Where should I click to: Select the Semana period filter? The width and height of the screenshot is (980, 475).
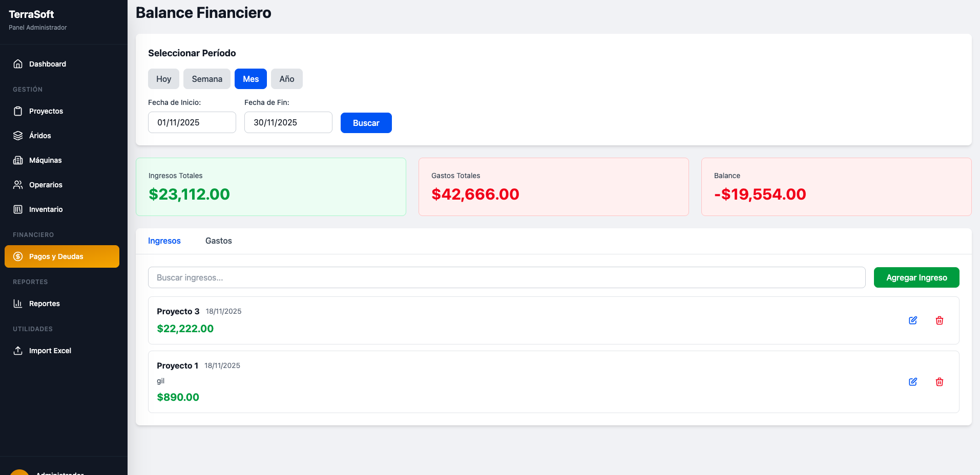click(x=206, y=78)
